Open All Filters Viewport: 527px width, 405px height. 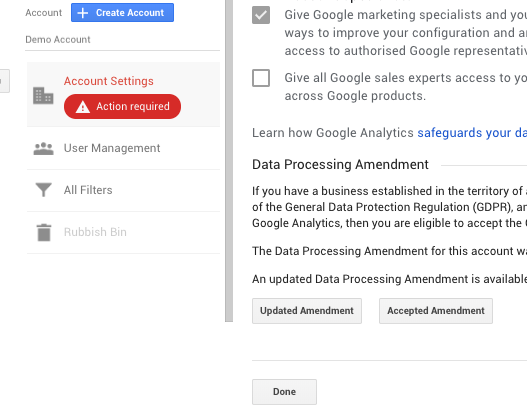(123, 190)
